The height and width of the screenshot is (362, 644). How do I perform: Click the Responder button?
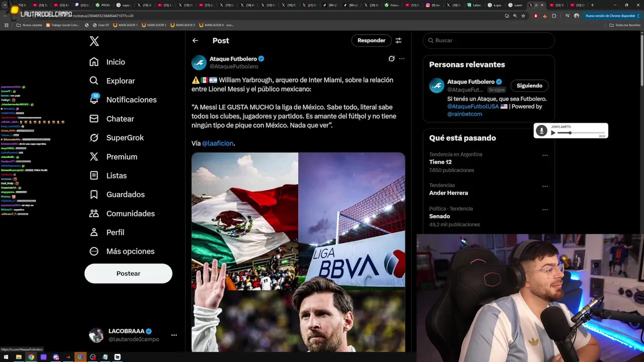(x=371, y=41)
